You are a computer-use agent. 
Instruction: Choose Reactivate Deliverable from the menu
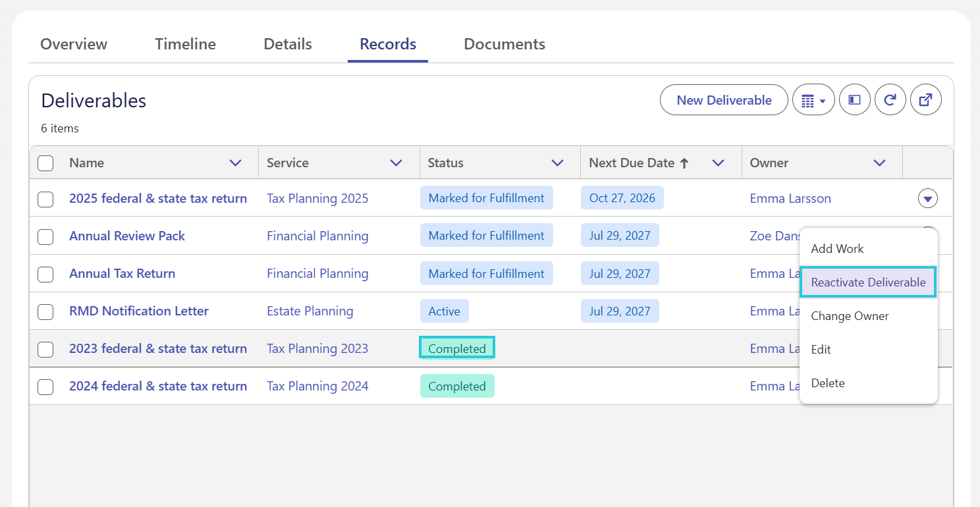[x=868, y=282]
